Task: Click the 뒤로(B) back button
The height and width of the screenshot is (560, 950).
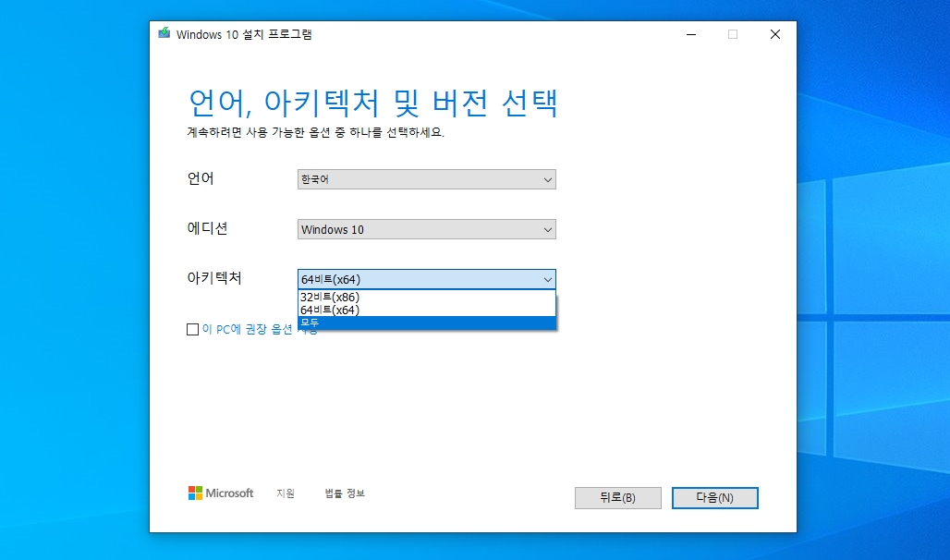Action: (618, 497)
